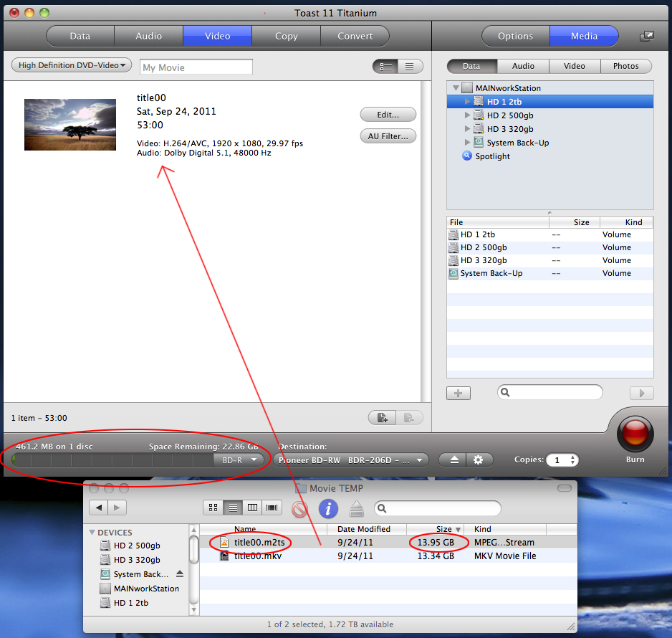
Task: Click the title00 video thumbnail
Action: click(x=70, y=125)
